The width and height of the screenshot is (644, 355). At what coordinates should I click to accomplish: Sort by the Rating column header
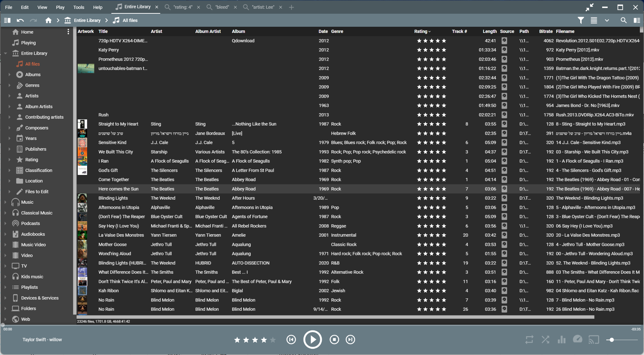(422, 32)
